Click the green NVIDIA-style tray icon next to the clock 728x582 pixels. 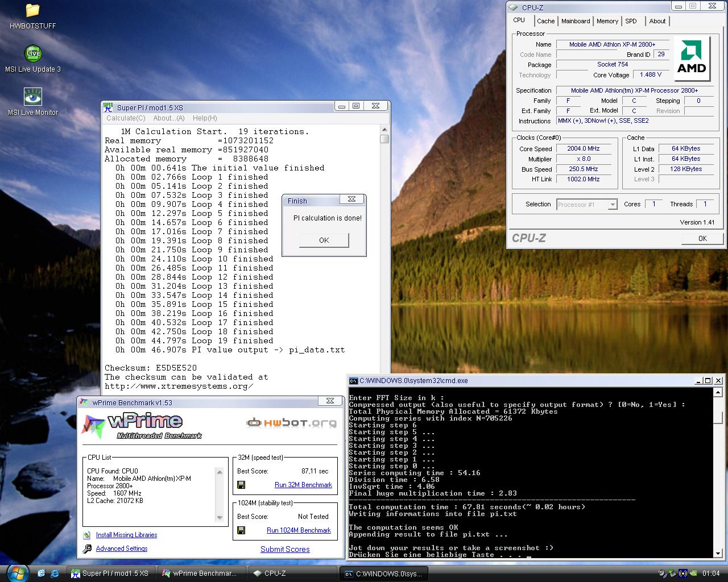pos(694,573)
